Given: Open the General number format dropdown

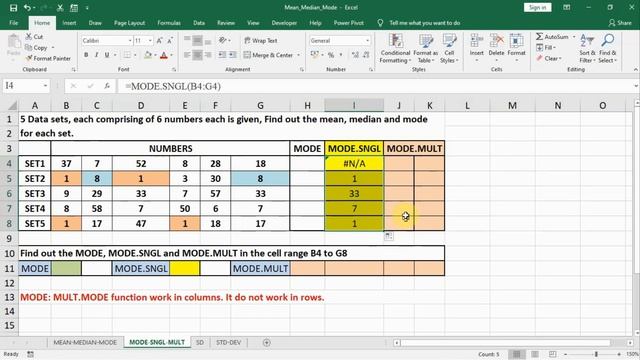Looking at the screenshot, I should (x=367, y=40).
